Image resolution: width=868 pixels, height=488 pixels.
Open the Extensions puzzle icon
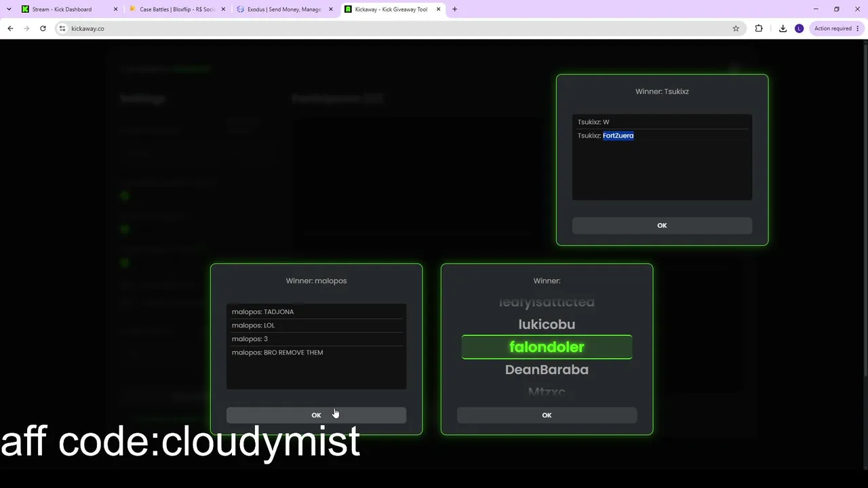pos(759,28)
